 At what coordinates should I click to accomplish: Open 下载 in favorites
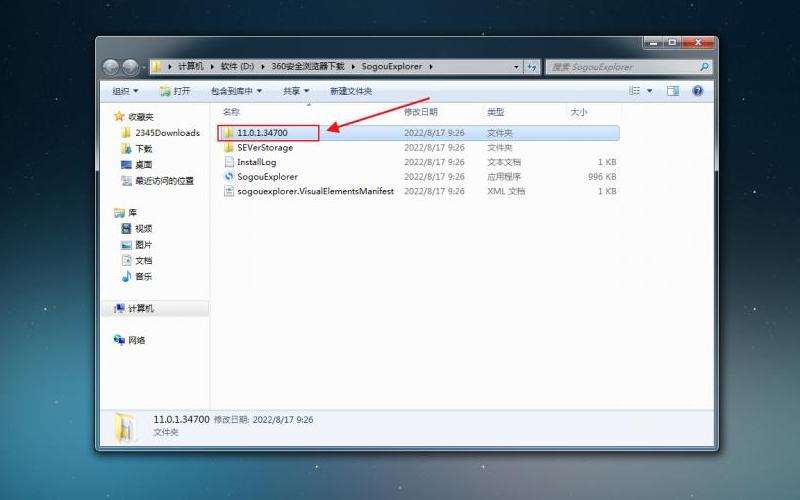click(137, 148)
